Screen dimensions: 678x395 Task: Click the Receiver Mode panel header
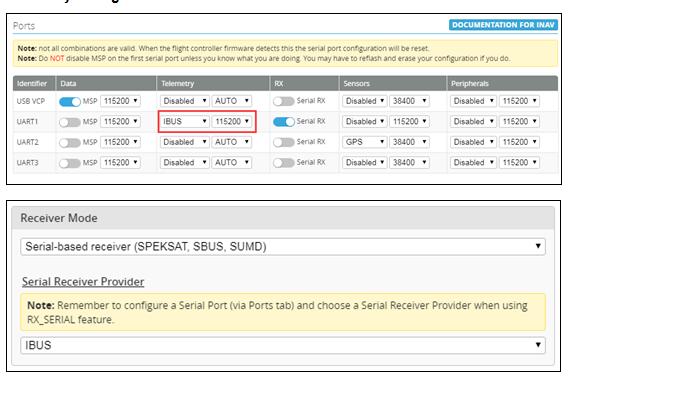[283, 218]
